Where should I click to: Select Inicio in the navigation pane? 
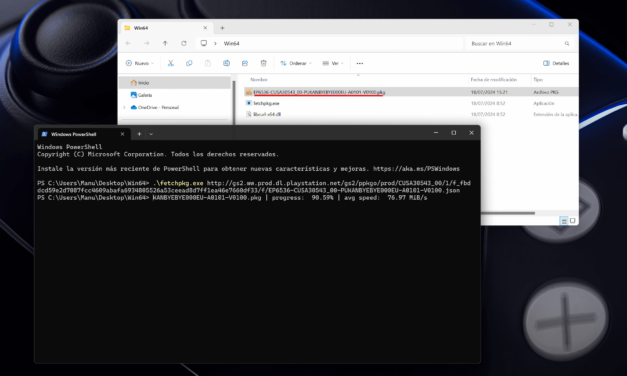175,82
